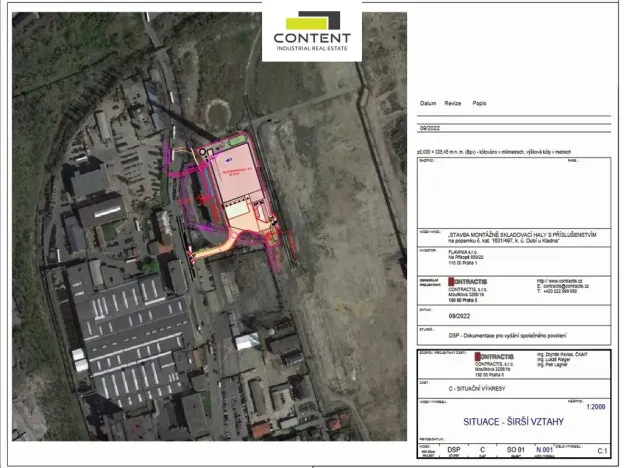Select the Popis column header

click(x=480, y=103)
